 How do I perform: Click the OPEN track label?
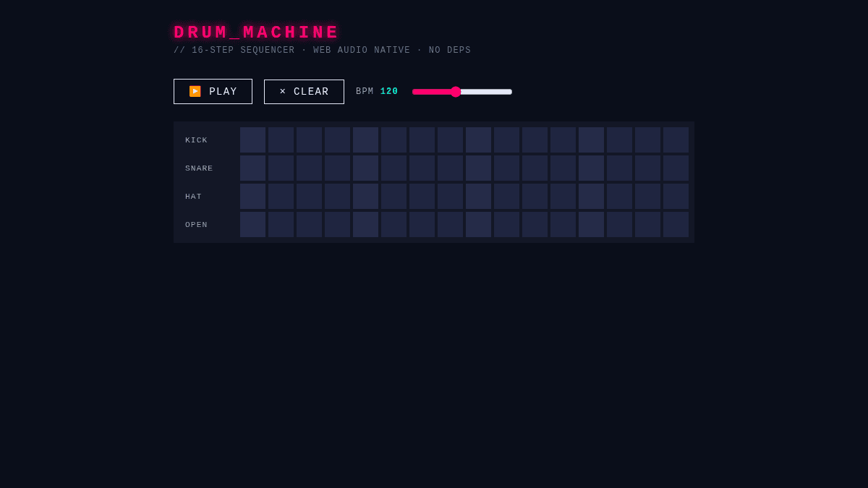pyautogui.click(x=196, y=225)
